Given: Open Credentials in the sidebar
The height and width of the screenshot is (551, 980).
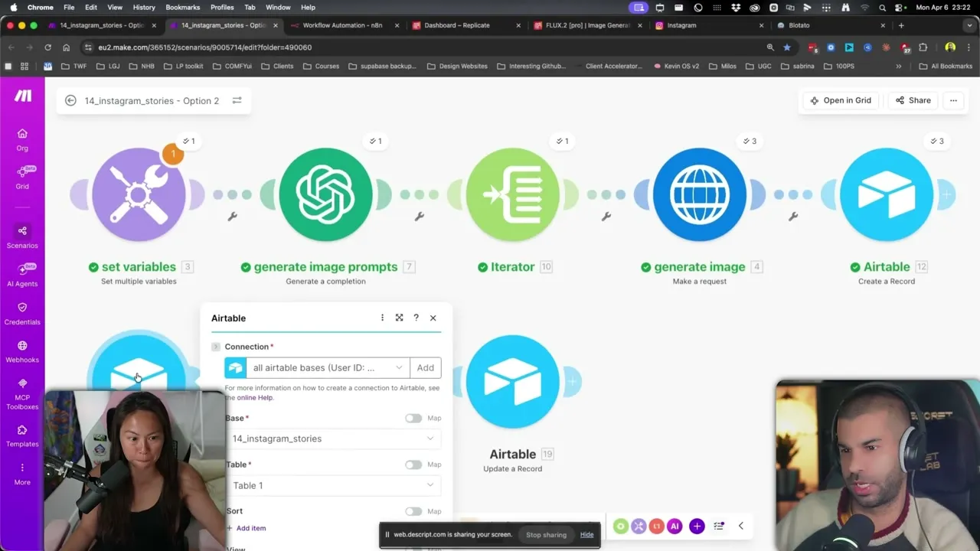Looking at the screenshot, I should [x=22, y=313].
